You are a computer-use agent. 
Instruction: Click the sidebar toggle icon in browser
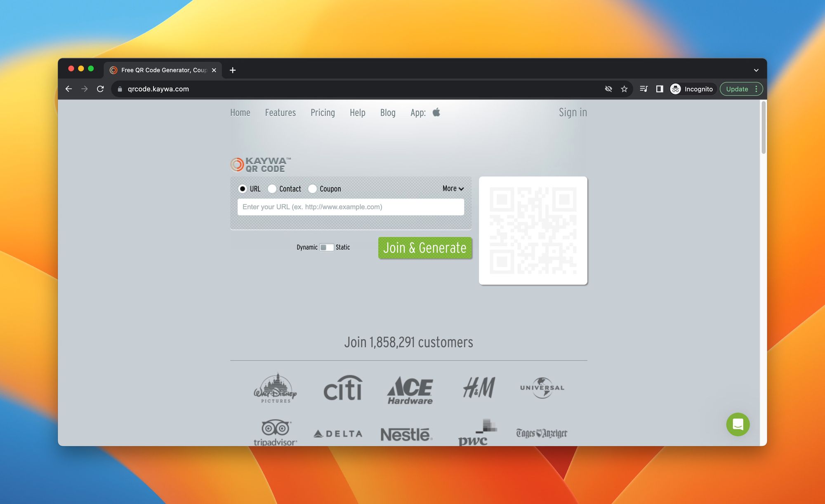[660, 89]
